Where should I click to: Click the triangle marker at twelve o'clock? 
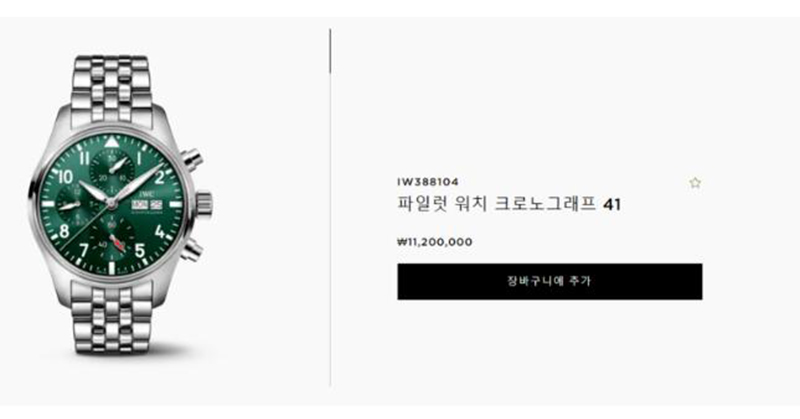(111, 141)
